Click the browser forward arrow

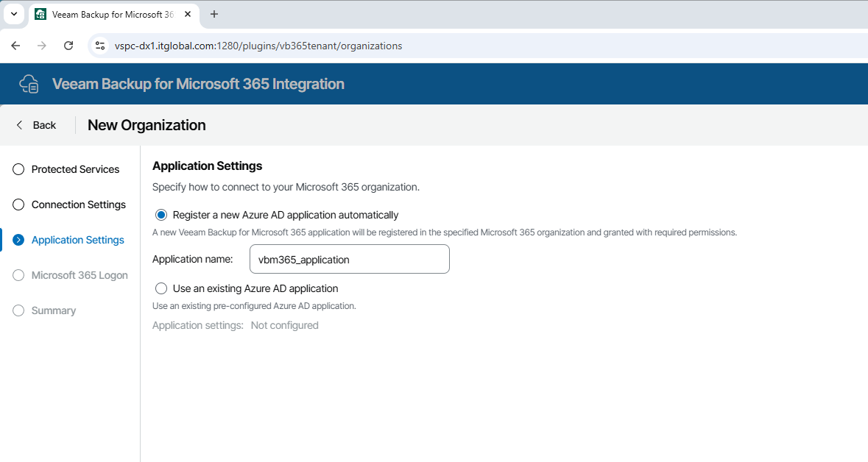click(41, 46)
